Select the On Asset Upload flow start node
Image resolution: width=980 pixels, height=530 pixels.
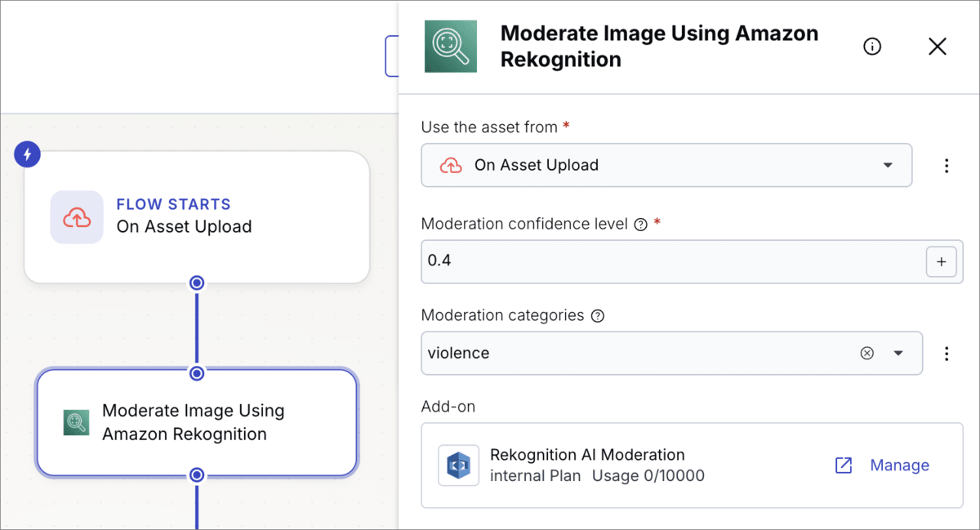click(x=197, y=217)
